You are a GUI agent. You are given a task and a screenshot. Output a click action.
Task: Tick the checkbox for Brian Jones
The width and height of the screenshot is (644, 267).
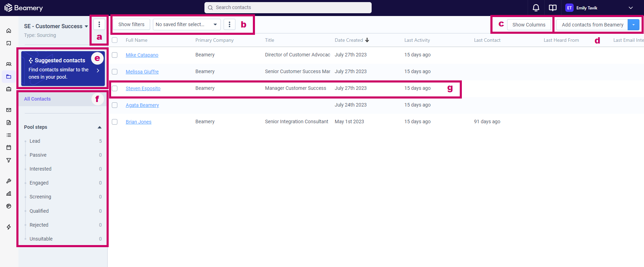coord(115,122)
